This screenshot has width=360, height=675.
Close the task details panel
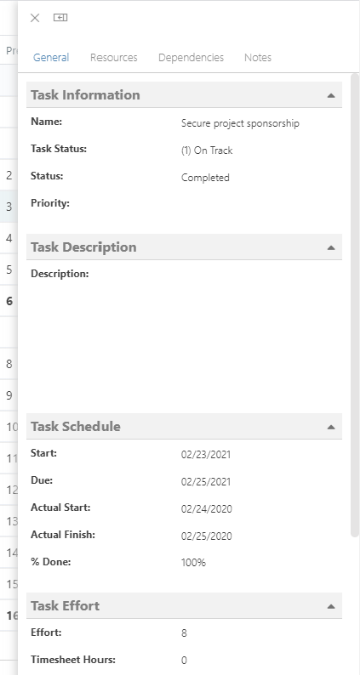pos(35,18)
